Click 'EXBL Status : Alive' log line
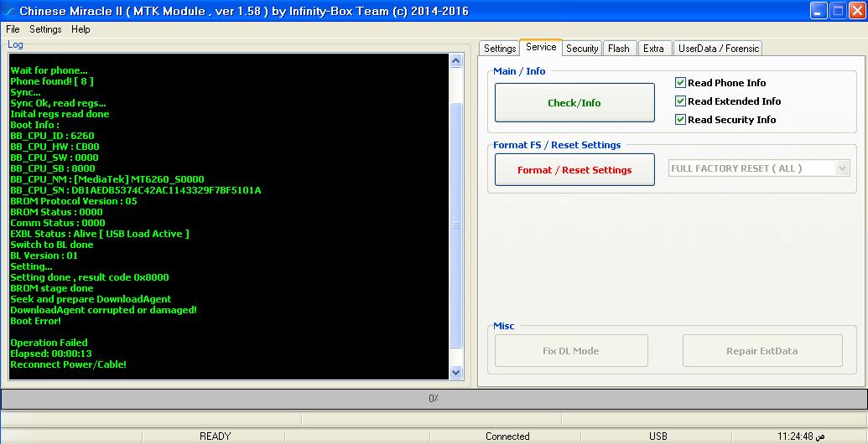The image size is (868, 444). [100, 234]
